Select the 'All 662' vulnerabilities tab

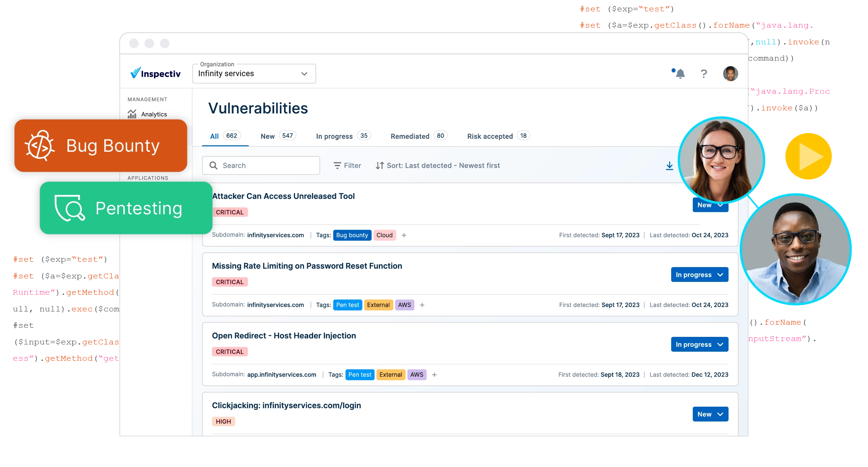click(x=224, y=136)
